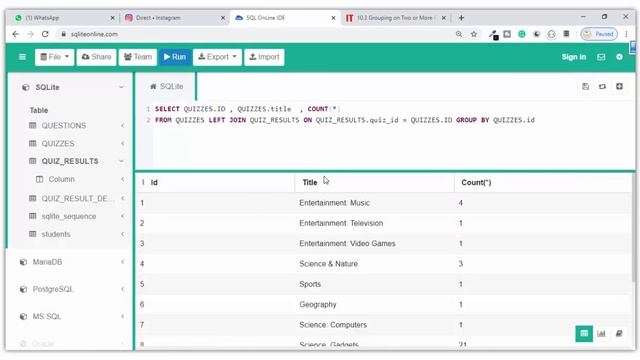Screen dimensions: 640x360
Task: Expand the QUESTIONS table chevron
Action: click(122, 125)
